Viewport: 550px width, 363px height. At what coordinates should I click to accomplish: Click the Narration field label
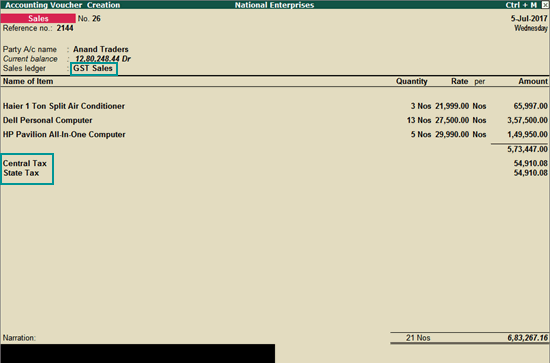(x=19, y=338)
